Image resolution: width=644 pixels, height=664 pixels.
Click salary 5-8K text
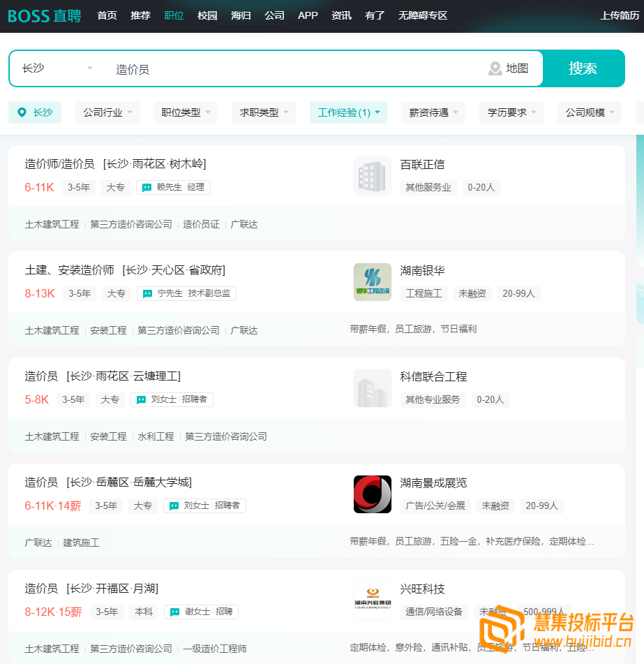click(x=37, y=399)
